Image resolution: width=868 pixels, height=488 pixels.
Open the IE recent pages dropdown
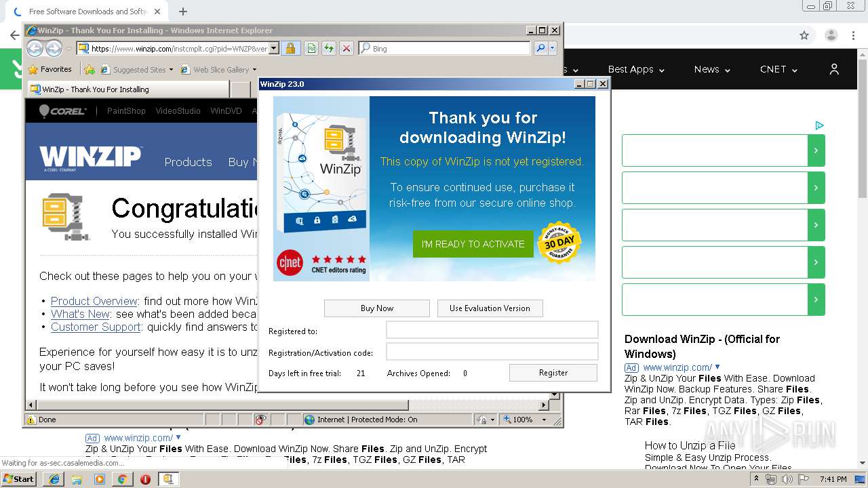pos(68,49)
